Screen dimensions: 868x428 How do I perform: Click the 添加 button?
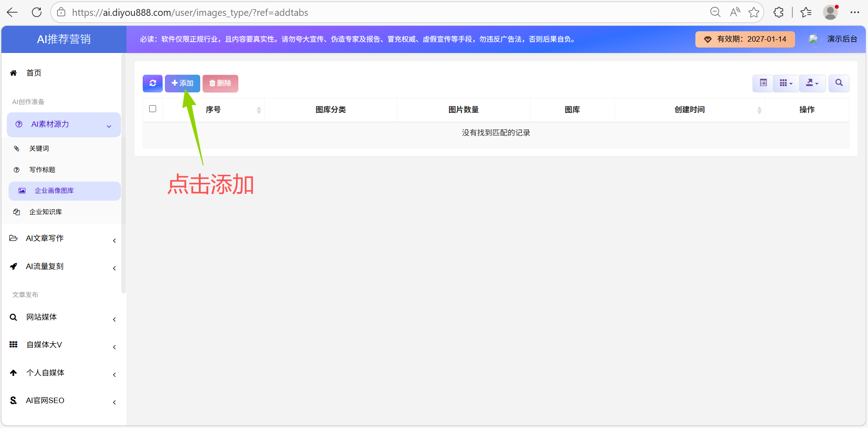[x=183, y=83]
